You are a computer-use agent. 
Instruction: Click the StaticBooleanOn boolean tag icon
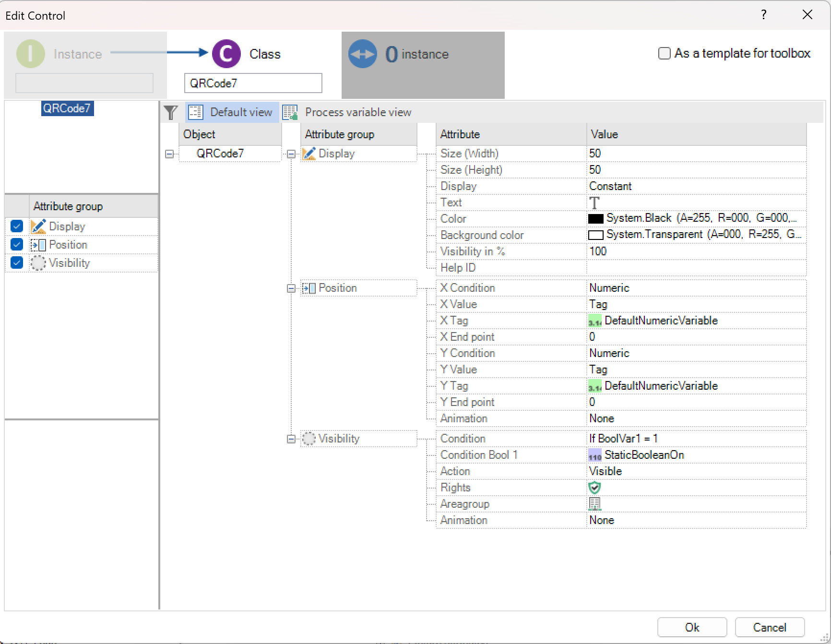click(594, 455)
